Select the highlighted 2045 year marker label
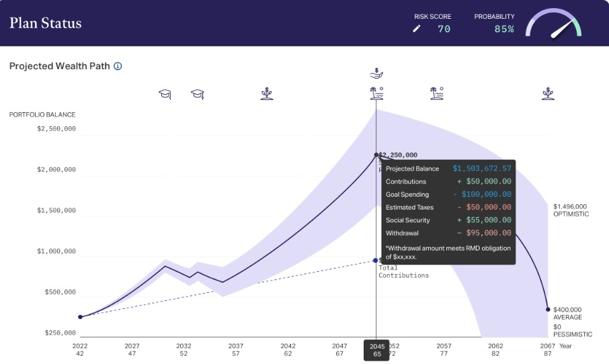 tap(376, 350)
